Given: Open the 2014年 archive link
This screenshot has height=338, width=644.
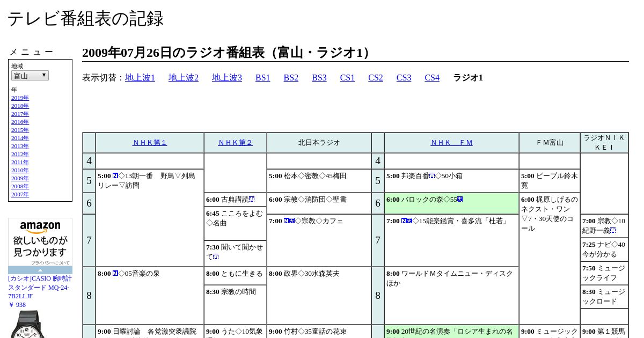Looking at the screenshot, I should tap(20, 138).
